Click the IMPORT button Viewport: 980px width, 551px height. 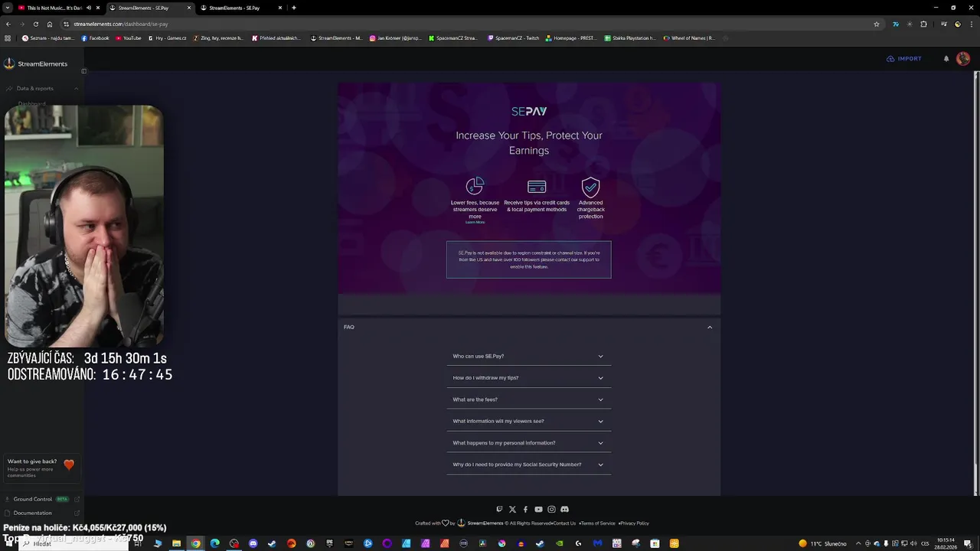904,59
